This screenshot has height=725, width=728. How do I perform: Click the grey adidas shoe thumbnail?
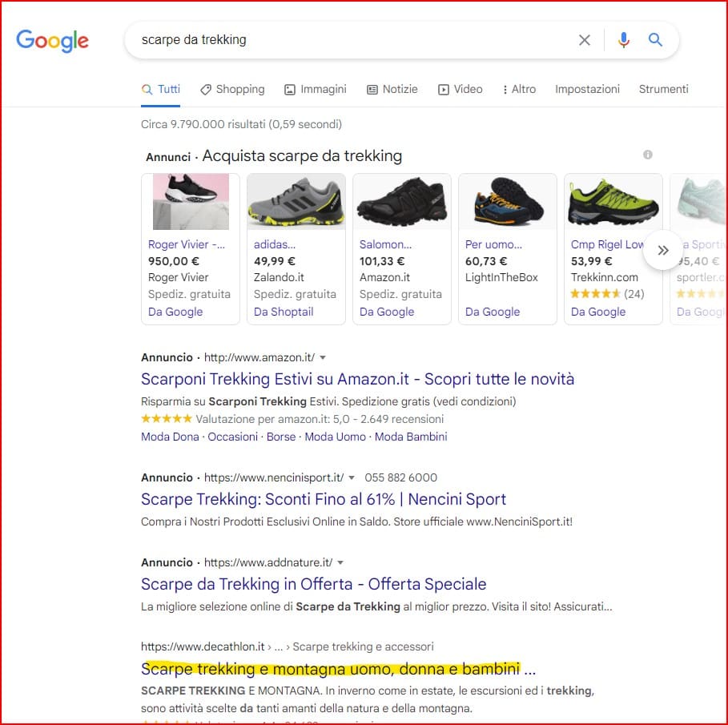tap(296, 202)
